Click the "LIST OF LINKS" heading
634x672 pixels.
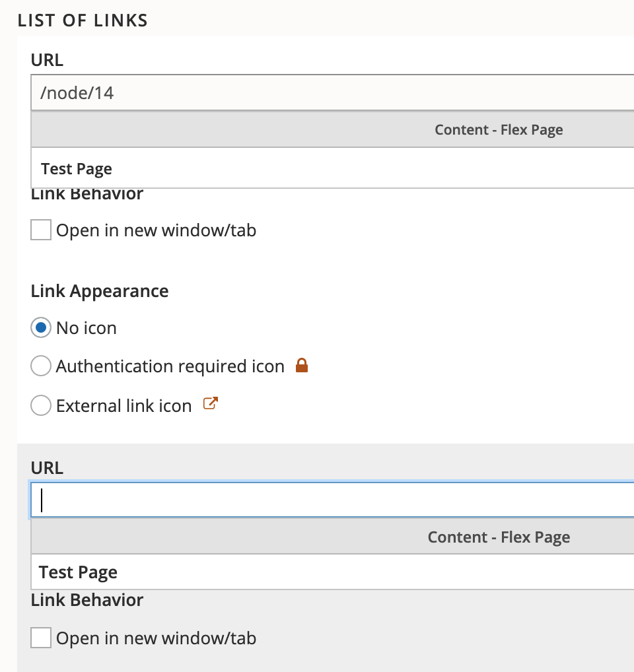[83, 20]
